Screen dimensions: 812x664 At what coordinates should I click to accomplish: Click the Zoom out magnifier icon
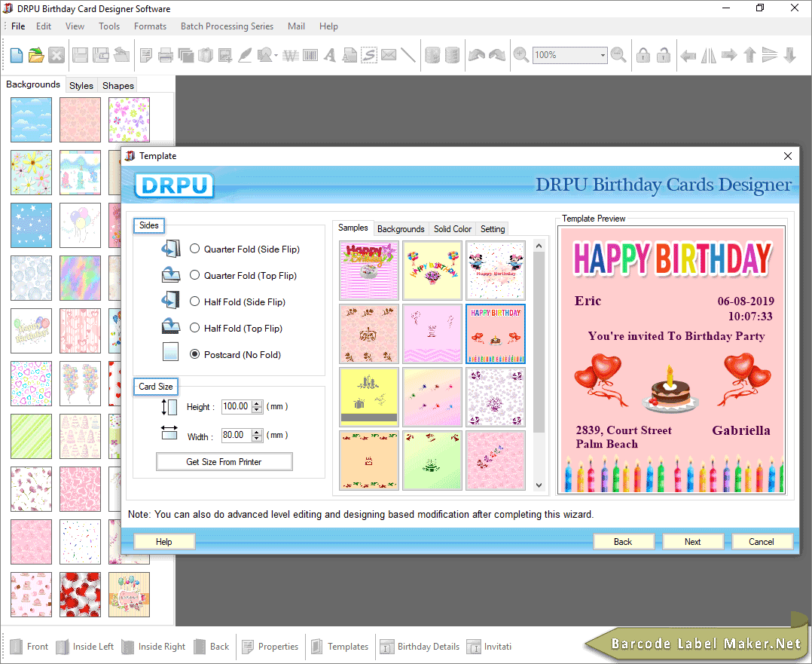(x=618, y=55)
